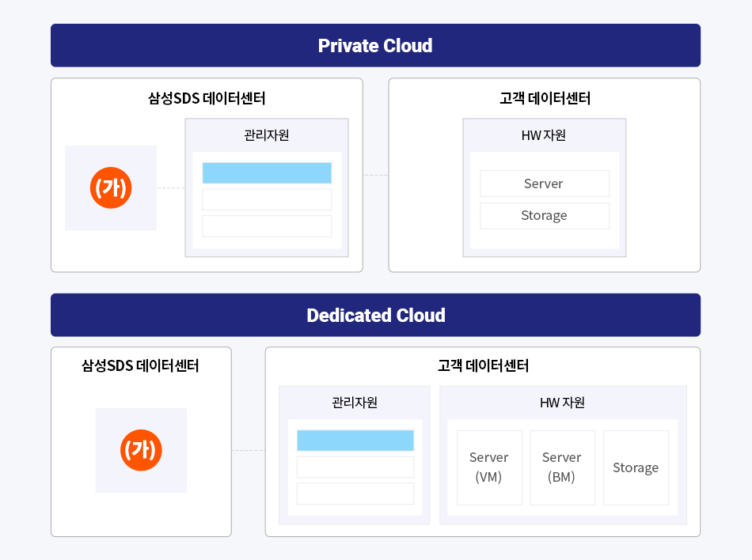Click the blue bar in Dedicated Cloud 관리자원

355,441
